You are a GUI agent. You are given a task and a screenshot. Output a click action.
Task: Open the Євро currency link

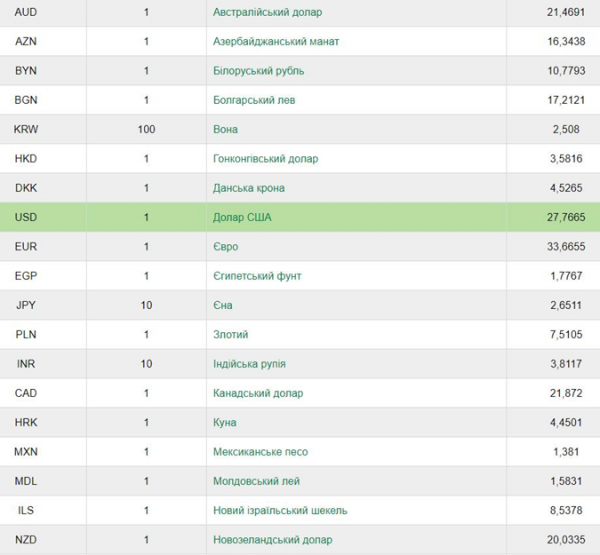pyautogui.click(x=225, y=247)
